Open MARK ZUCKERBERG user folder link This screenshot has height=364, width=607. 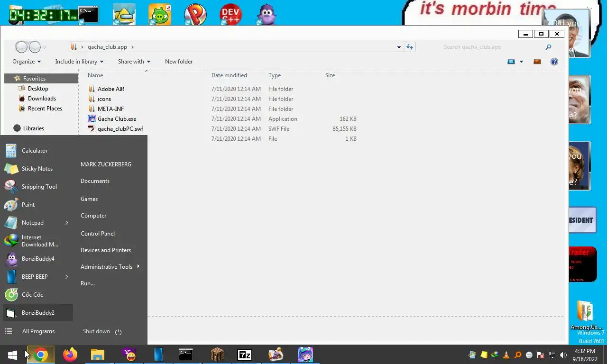click(106, 164)
